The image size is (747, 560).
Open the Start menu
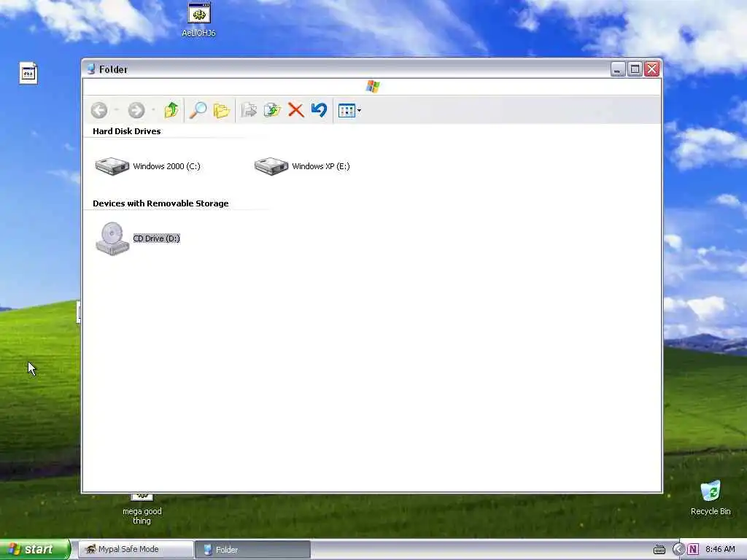tap(35, 549)
